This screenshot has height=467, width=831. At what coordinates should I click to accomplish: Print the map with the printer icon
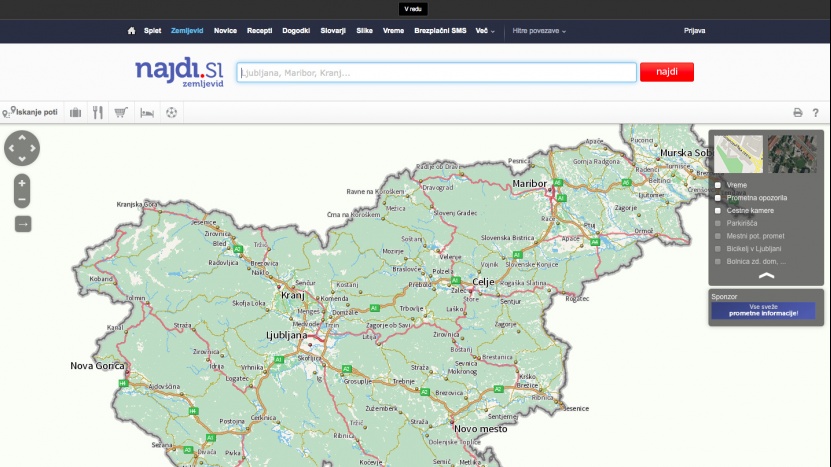[798, 113]
